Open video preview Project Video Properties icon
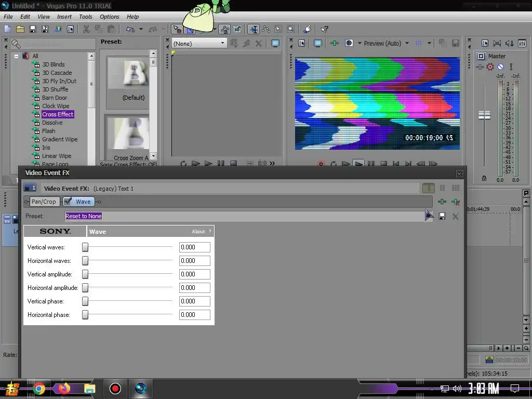The width and height of the screenshot is (532, 399). click(302, 43)
